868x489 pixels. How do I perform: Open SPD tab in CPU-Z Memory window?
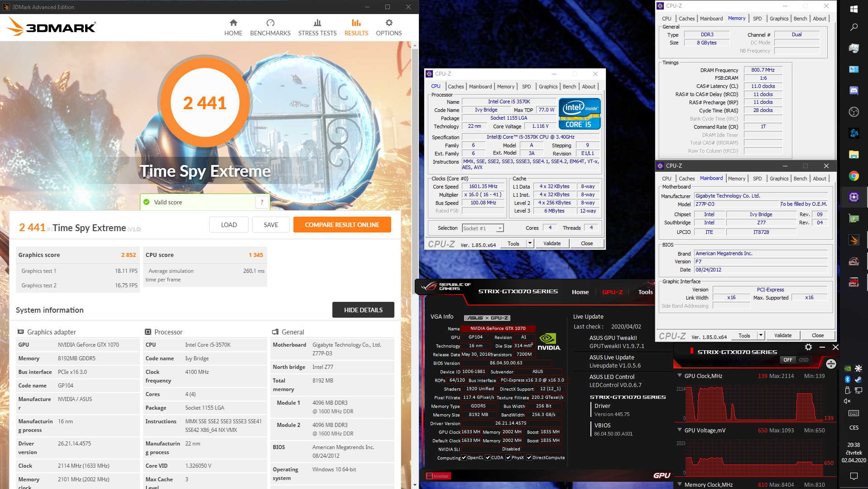point(757,19)
